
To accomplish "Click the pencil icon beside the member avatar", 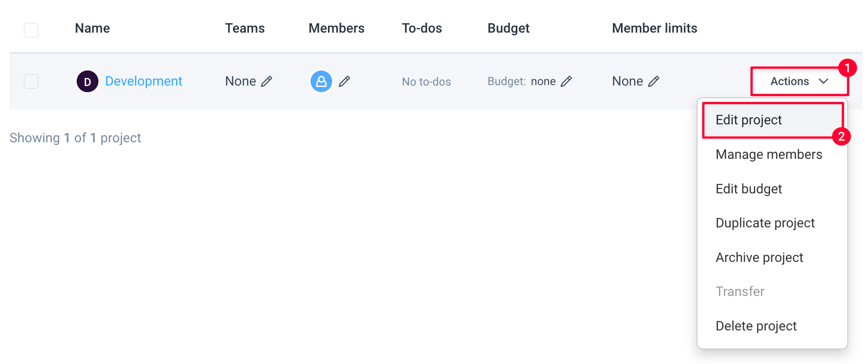I will tap(345, 81).
